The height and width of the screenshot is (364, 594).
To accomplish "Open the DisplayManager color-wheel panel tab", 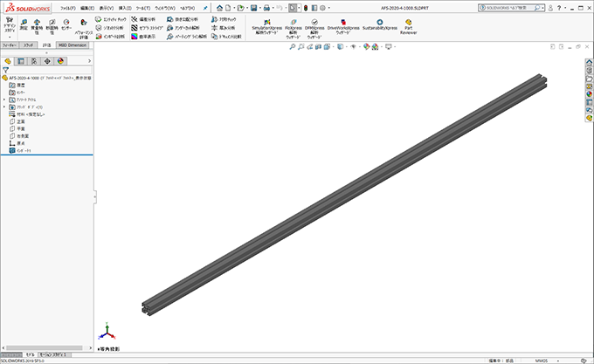I will (60, 61).
